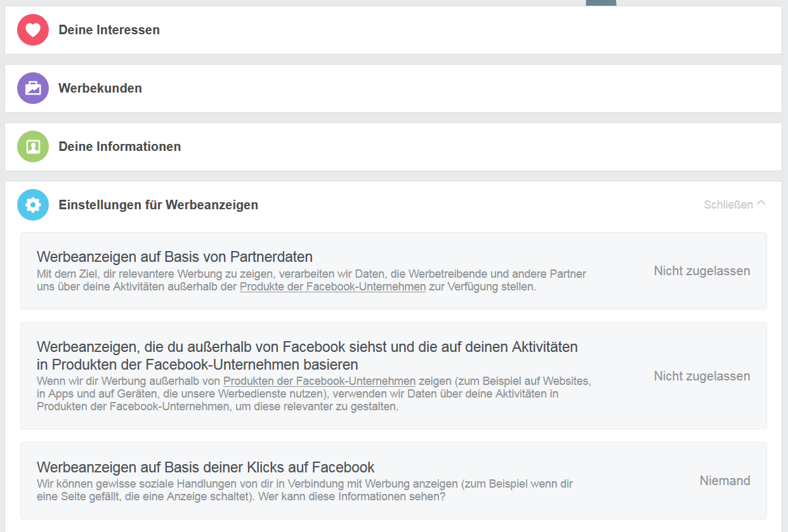Select Werbeanzeigen auf Basis von Partnerdaten heading
The width and height of the screenshot is (788, 532).
(x=174, y=257)
